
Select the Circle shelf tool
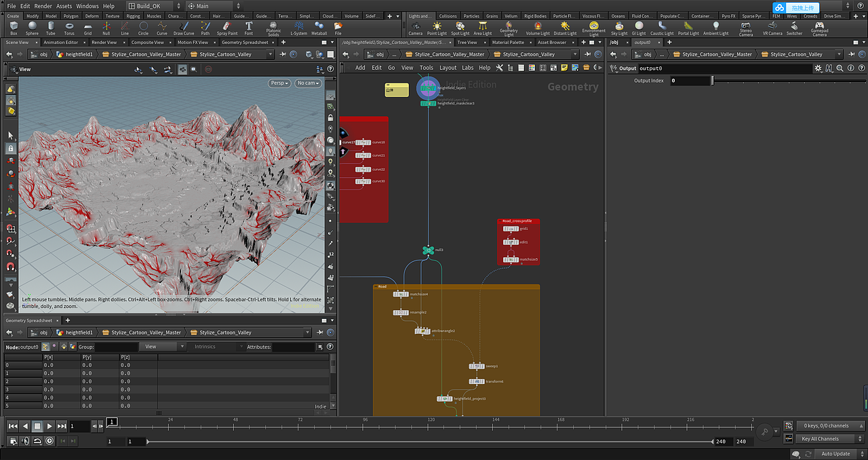(x=143, y=28)
